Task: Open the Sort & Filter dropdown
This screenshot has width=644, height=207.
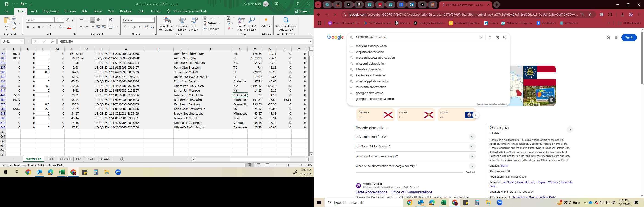Action: pos(241,24)
